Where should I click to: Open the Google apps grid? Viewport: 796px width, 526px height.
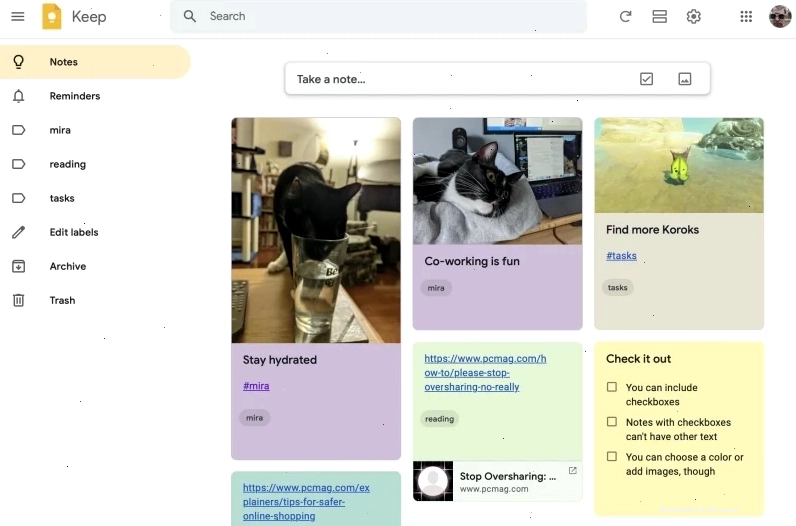click(746, 16)
